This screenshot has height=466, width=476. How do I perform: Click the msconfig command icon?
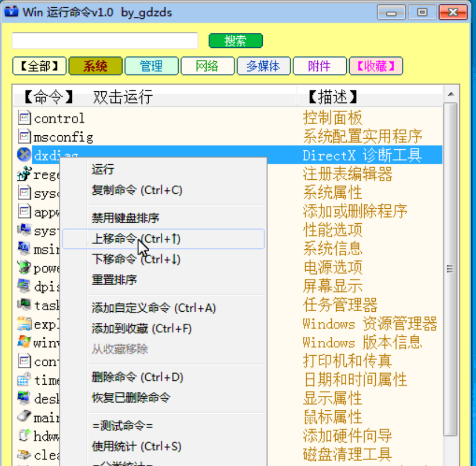(23, 136)
